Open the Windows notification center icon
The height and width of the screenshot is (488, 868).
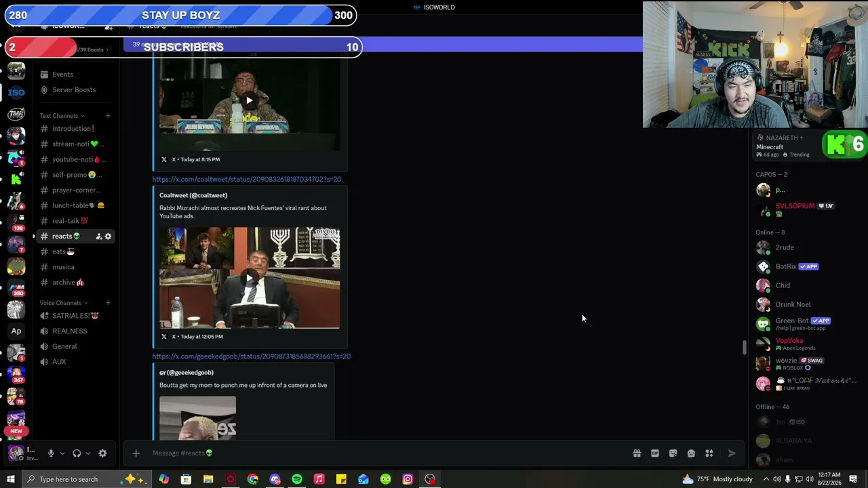(x=853, y=479)
